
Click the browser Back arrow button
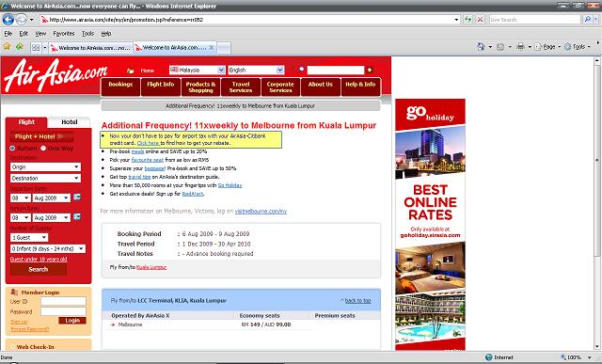coord(8,19)
